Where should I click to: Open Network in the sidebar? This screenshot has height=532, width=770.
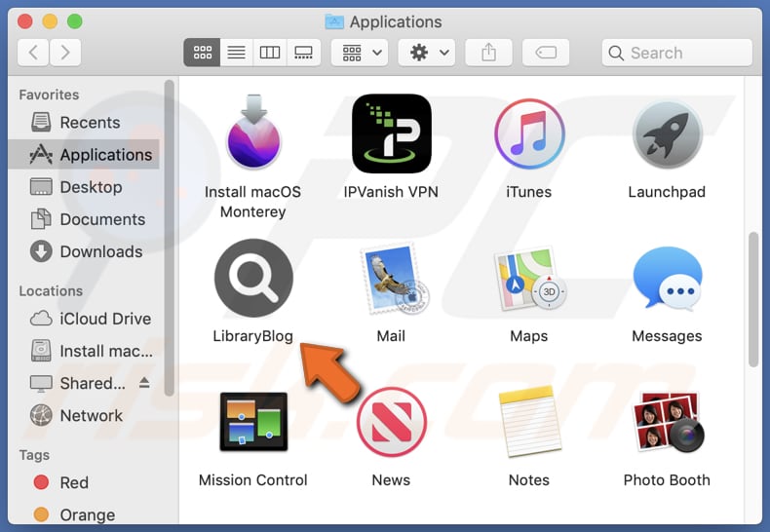pos(84,416)
